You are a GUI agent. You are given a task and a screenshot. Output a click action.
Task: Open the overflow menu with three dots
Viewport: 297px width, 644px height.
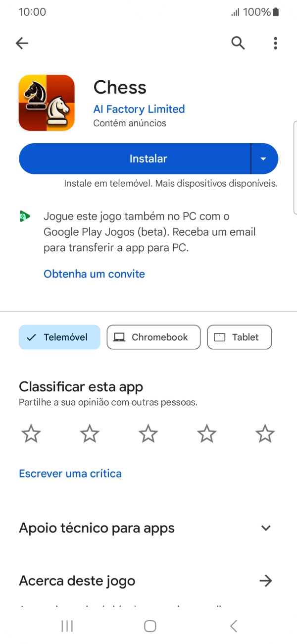[275, 43]
